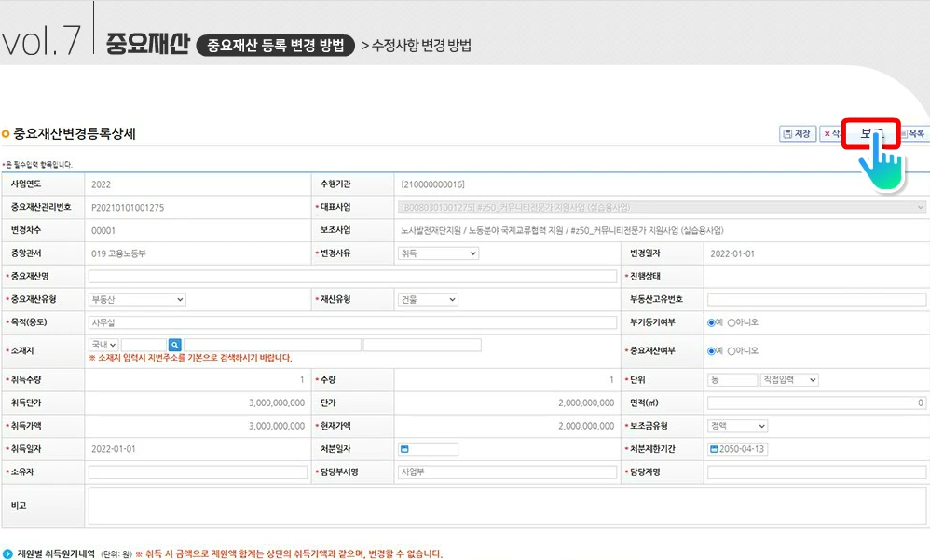Click the 목록 list button

[x=914, y=133]
